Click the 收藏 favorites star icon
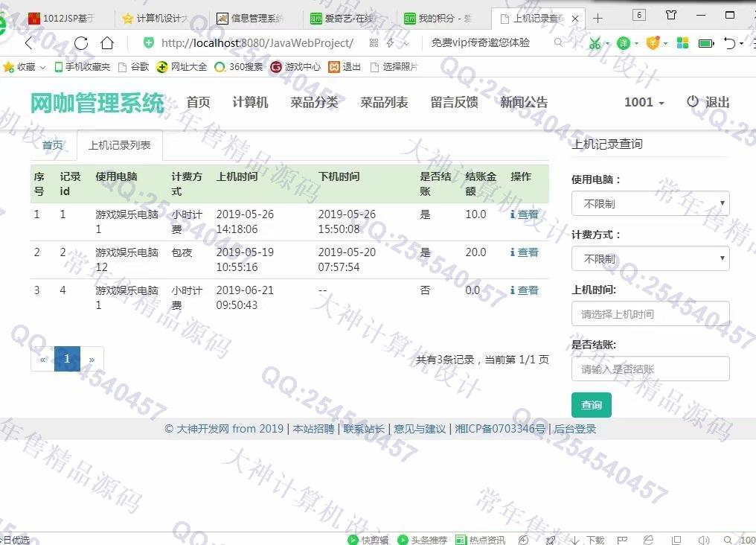Screen dimensions: 756x545 click(9, 67)
